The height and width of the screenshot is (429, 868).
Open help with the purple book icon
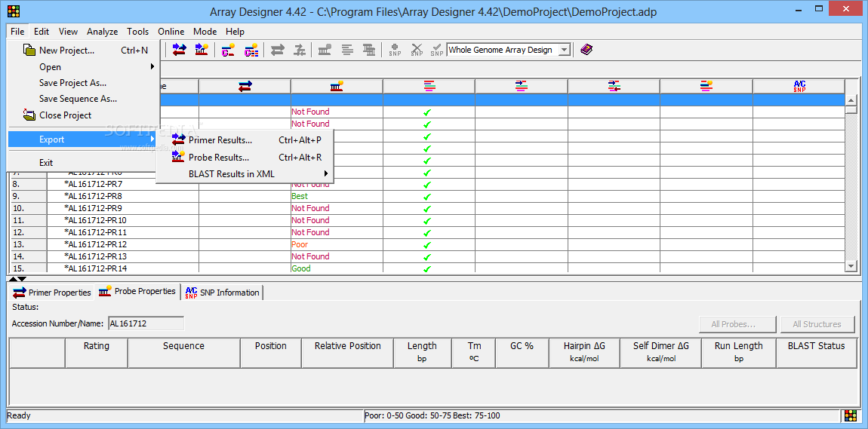(x=586, y=50)
